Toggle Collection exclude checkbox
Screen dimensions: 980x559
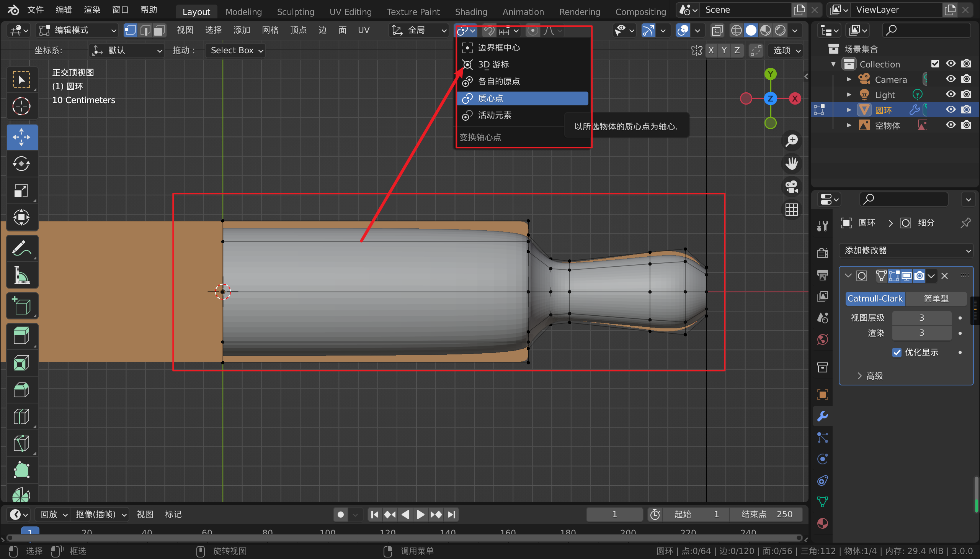(935, 64)
